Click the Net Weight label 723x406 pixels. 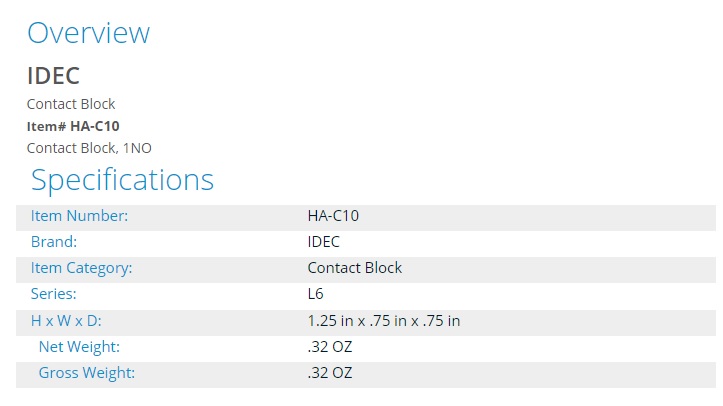pos(79,347)
